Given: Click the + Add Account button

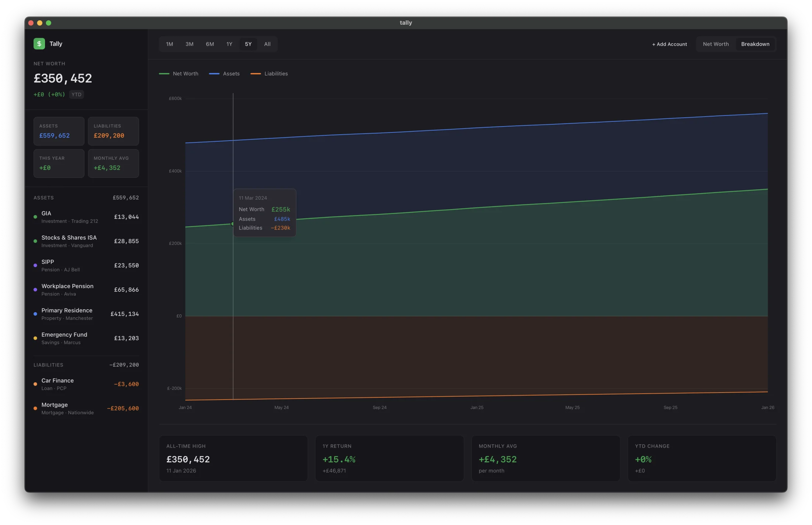Looking at the screenshot, I should pyautogui.click(x=670, y=44).
